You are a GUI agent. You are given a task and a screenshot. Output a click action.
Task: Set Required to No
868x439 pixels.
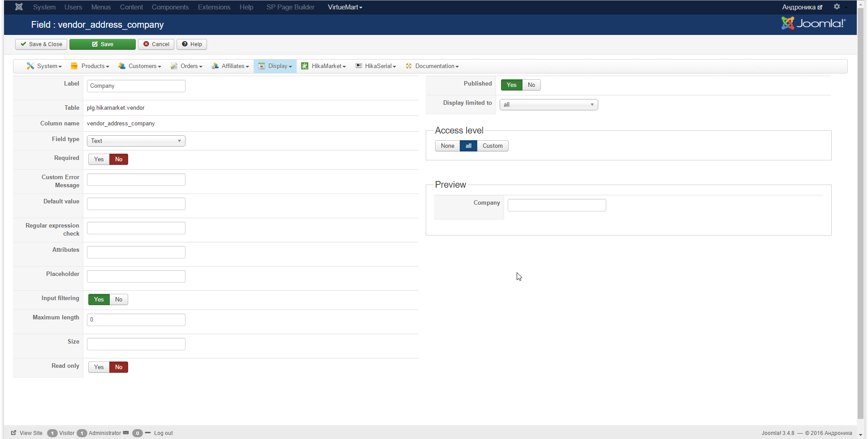[119, 159]
